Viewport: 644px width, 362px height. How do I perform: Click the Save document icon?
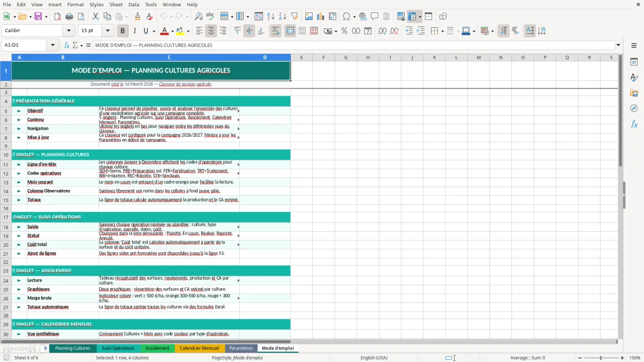[x=38, y=17]
